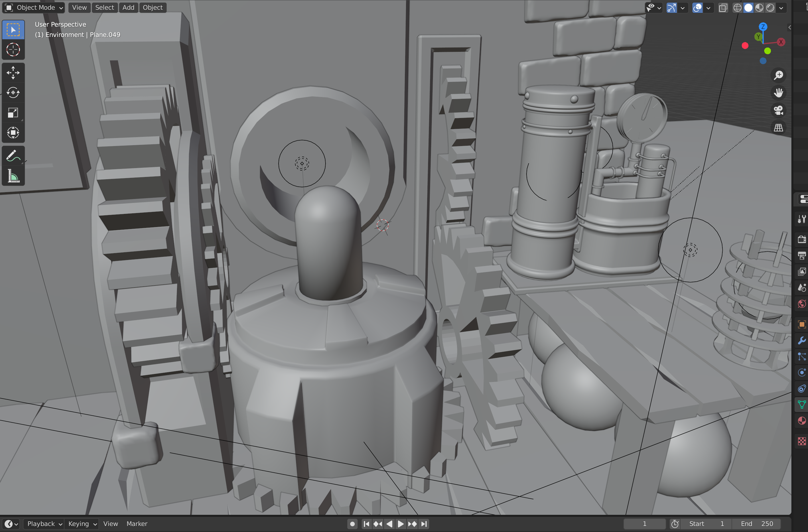This screenshot has height=532, width=808.
Task: Toggle camera view with the camera icon
Action: (x=779, y=110)
